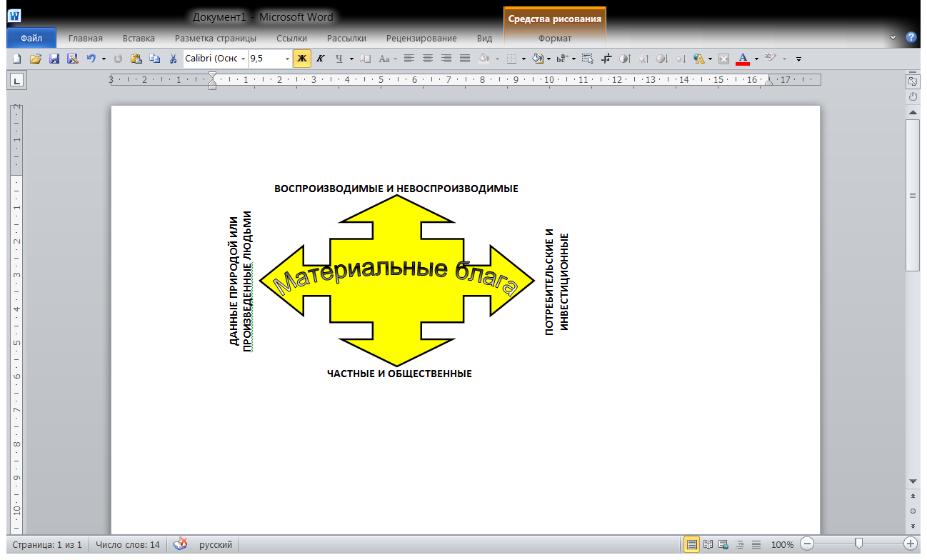Click the vertical scrollbar thumb
The image size is (927, 560).
913,195
